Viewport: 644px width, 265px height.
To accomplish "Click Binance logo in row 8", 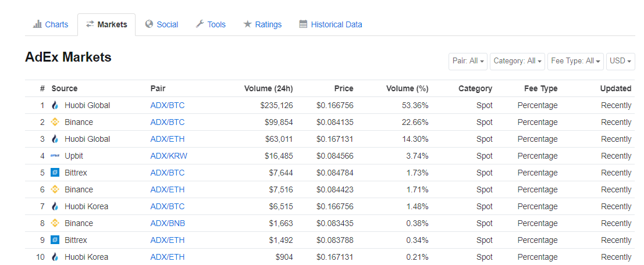I will (55, 223).
